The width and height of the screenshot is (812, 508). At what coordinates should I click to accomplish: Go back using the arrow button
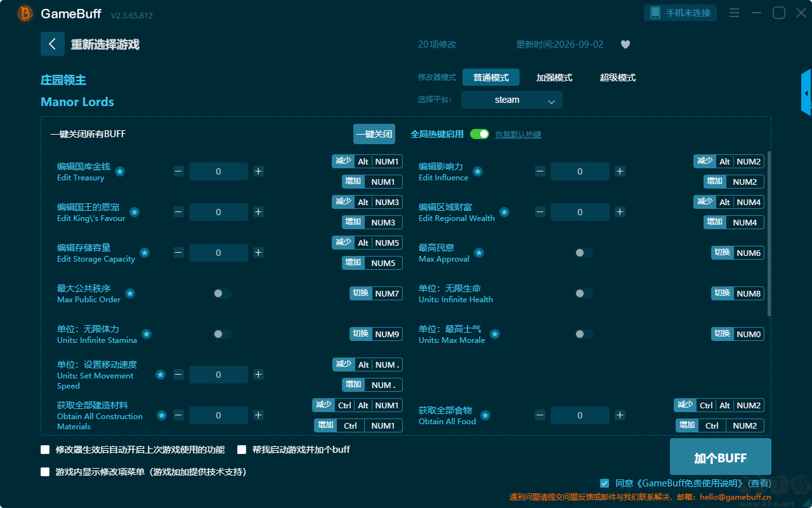click(x=53, y=44)
